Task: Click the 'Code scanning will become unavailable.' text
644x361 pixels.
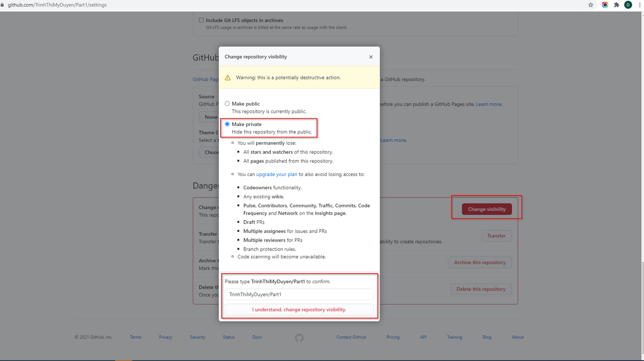Action: point(282,257)
